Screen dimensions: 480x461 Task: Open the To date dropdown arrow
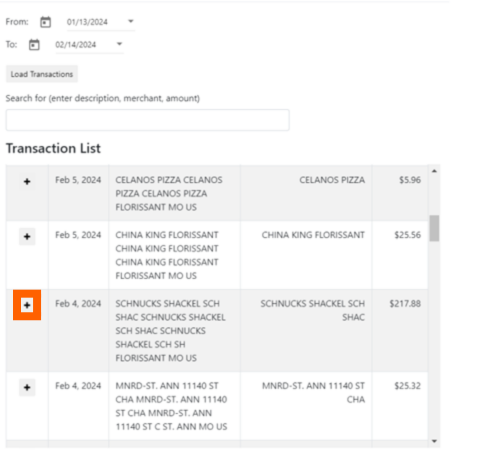click(119, 44)
